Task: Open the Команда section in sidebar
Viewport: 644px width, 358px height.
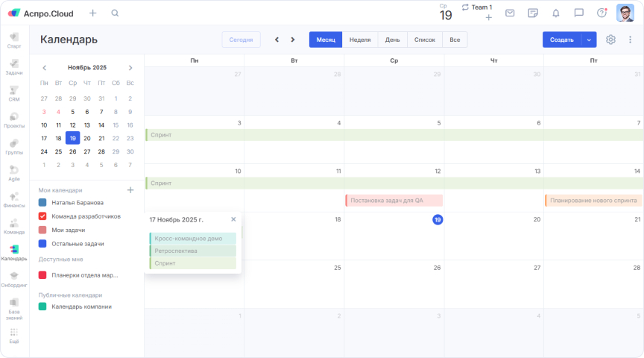Action: click(14, 227)
